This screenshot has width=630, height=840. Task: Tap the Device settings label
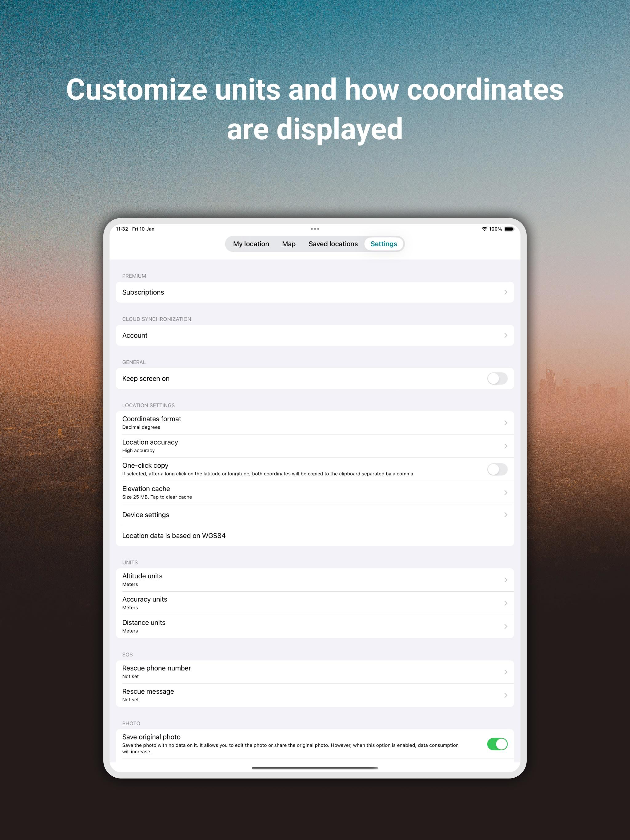point(146,515)
